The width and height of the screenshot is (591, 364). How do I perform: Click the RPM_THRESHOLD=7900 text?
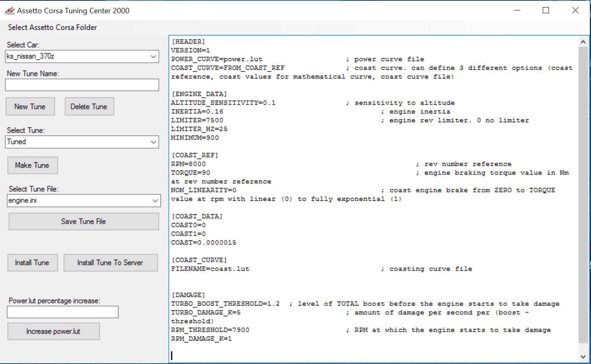[210, 330]
